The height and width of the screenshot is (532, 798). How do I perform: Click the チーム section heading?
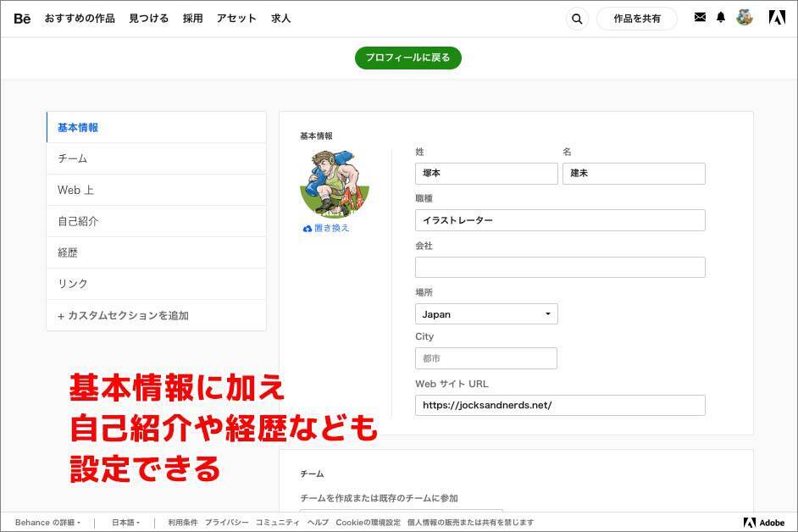(x=312, y=474)
